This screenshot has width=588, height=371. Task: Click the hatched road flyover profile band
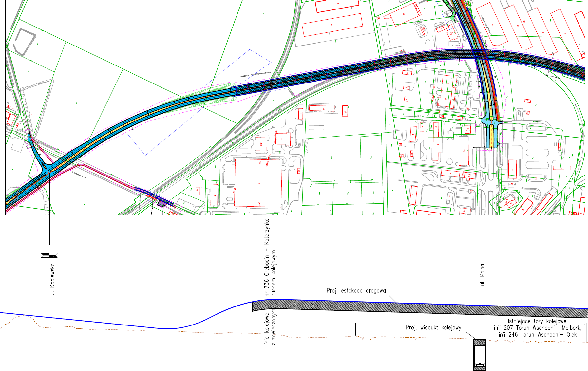pos(419,309)
